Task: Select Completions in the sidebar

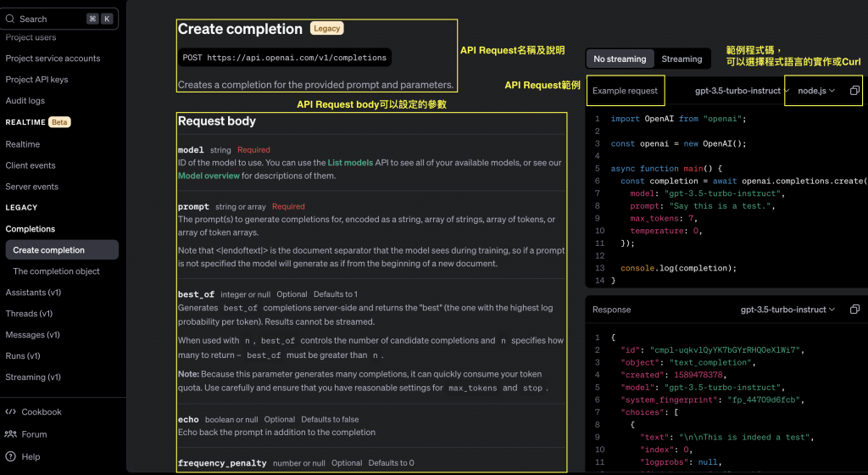Action: coord(31,229)
